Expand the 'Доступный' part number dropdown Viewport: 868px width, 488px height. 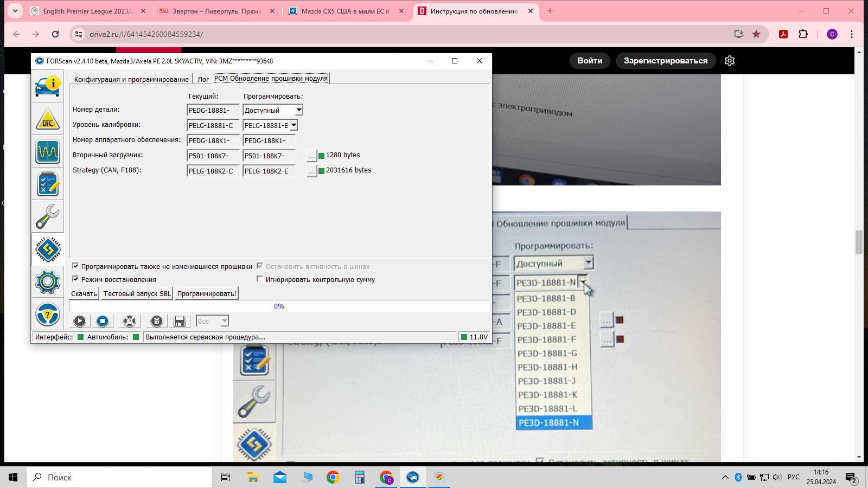pos(299,111)
